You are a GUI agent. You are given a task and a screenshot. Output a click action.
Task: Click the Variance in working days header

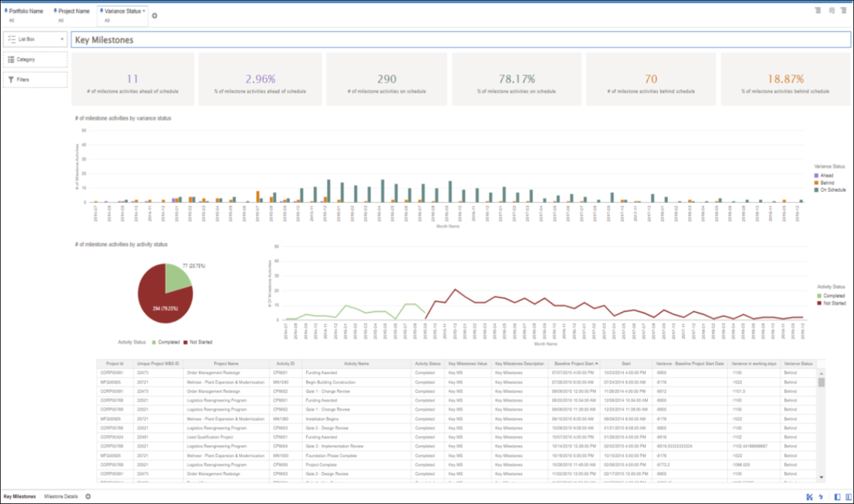coord(754,364)
